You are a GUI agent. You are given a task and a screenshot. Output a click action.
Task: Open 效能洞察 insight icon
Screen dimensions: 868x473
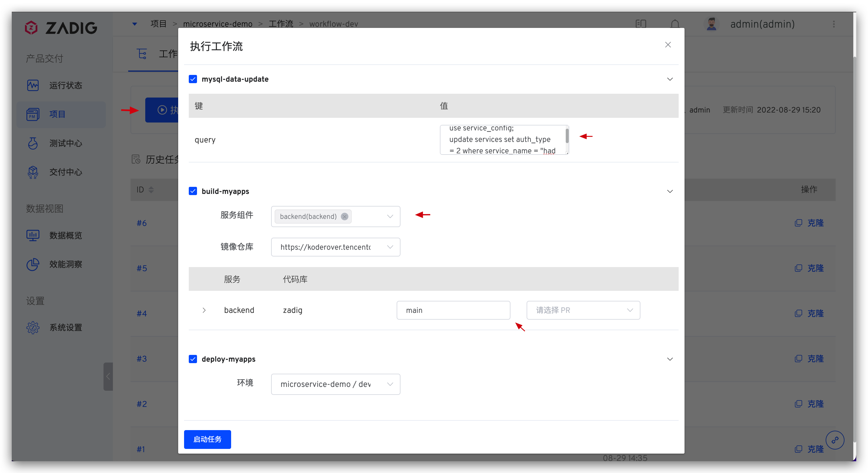pyautogui.click(x=33, y=264)
